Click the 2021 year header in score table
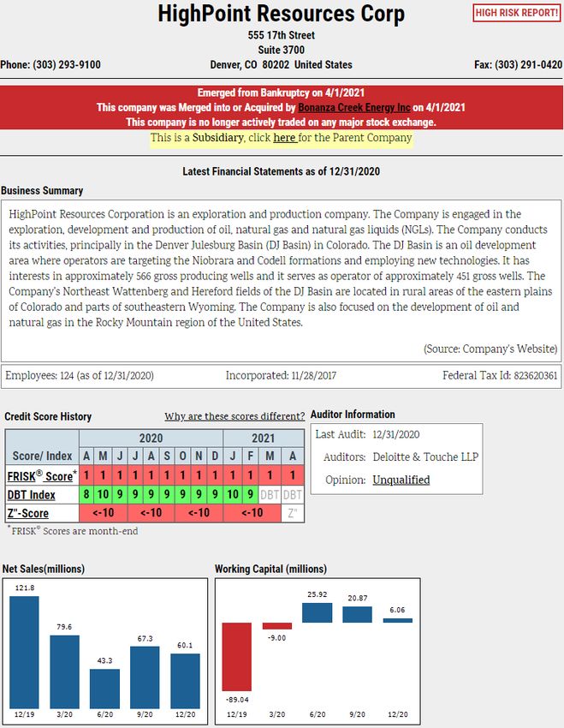This screenshot has height=728, width=564. [x=264, y=438]
